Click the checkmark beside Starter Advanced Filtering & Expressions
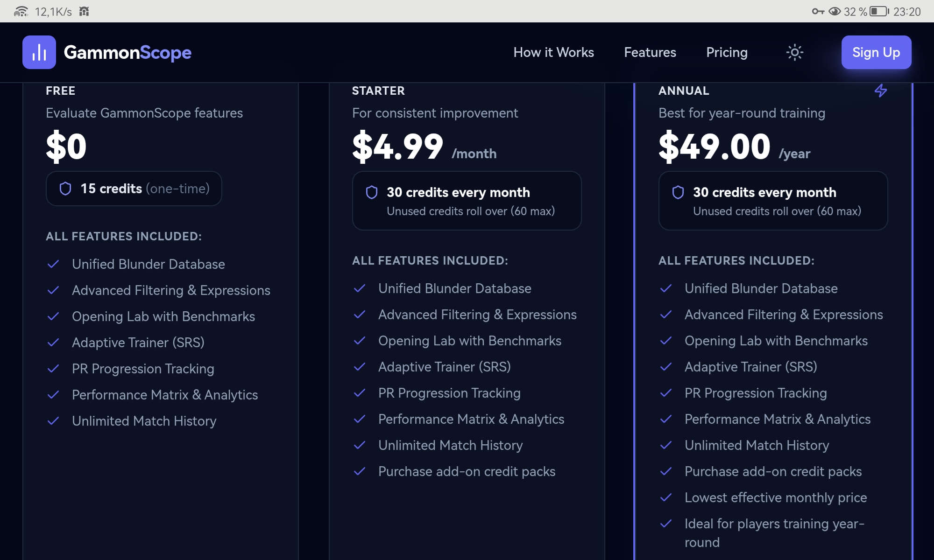Image resolution: width=934 pixels, height=560 pixels. 360,315
